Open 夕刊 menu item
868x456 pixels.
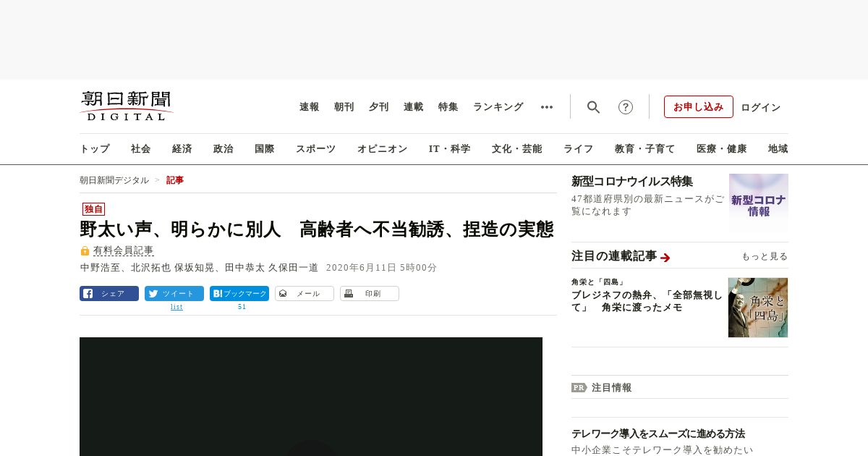(379, 107)
